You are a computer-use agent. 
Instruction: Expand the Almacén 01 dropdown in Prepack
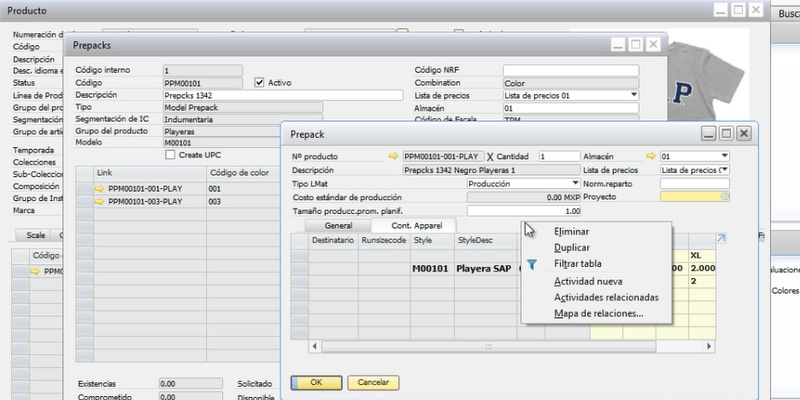click(724, 156)
